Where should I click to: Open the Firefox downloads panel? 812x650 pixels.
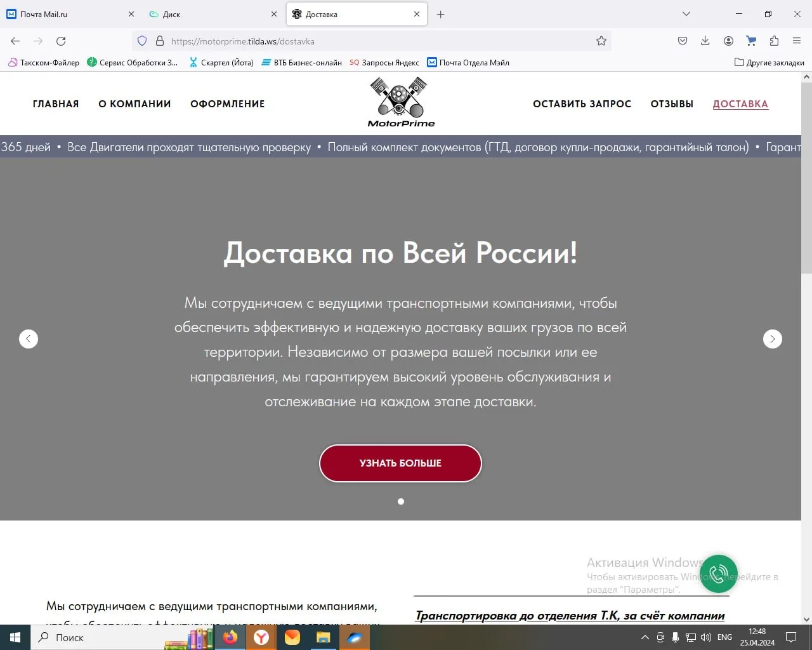(705, 41)
